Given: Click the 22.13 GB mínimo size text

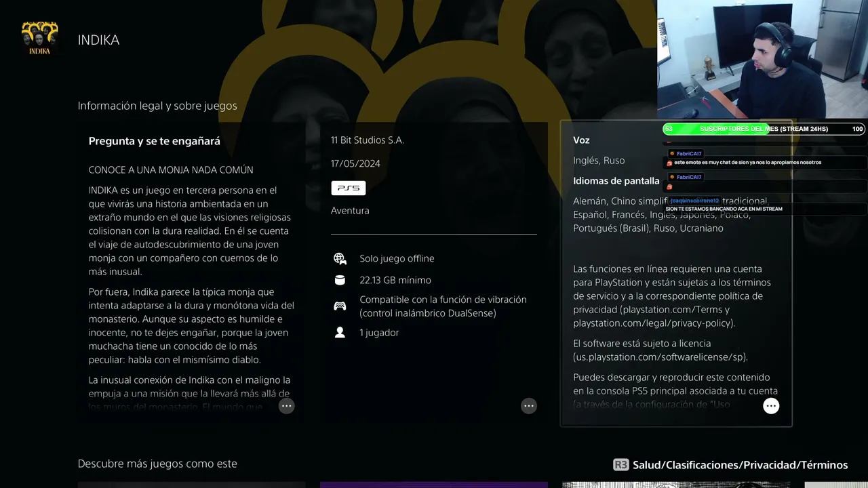Looking at the screenshot, I should (395, 280).
